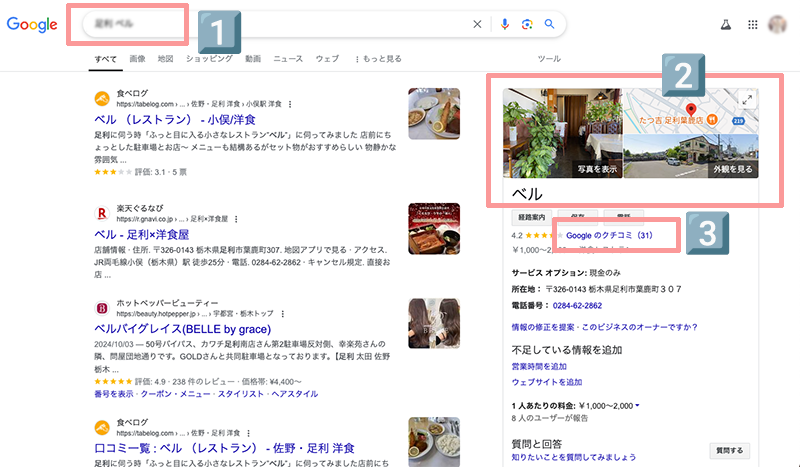Image resolution: width=800 pixels, height=467 pixels.
Task: Click ウェブサイトを追加 link
Action: coord(547,382)
